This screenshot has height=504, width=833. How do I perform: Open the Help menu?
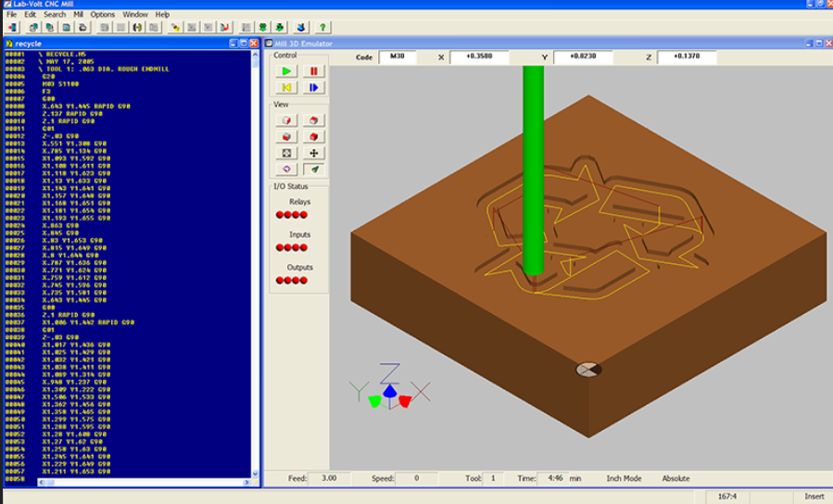click(162, 14)
